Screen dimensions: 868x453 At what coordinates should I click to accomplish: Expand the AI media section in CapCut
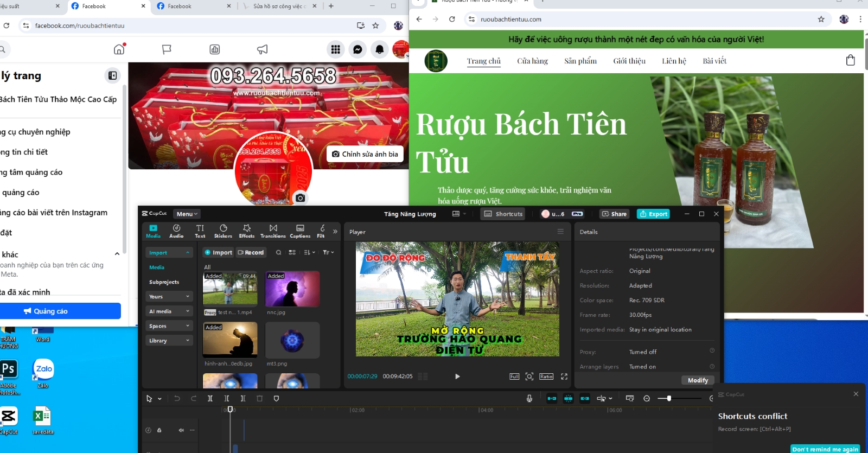click(169, 311)
